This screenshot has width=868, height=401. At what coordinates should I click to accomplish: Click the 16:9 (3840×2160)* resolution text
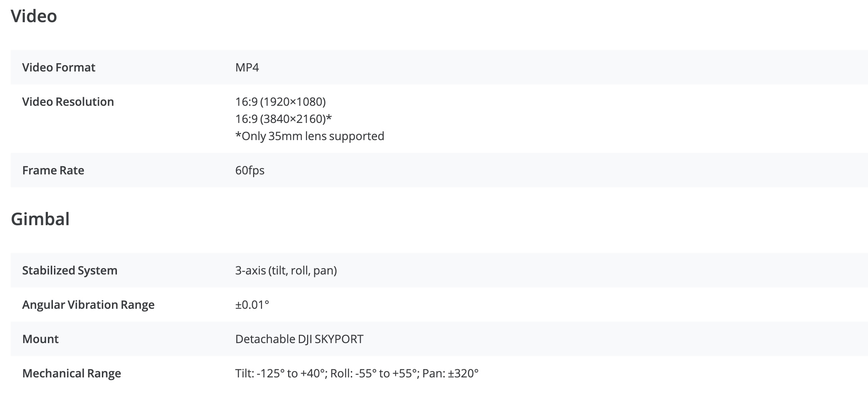click(283, 119)
